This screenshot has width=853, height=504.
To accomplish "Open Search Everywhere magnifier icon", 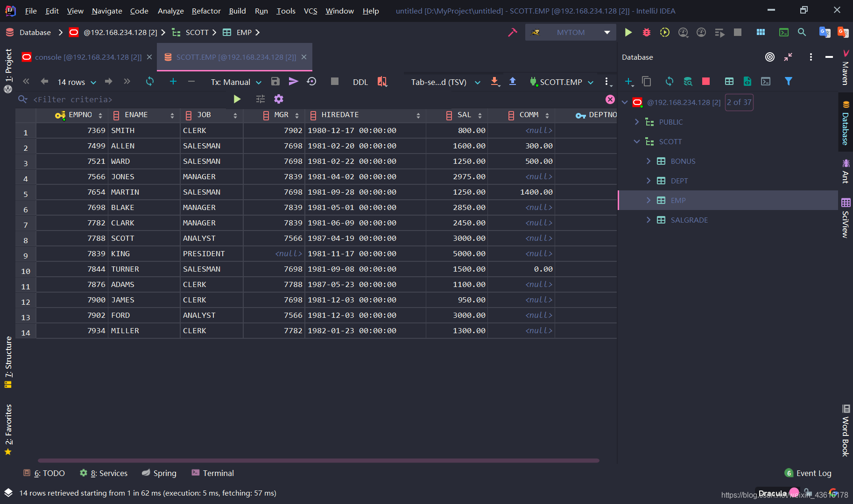I will coord(802,32).
